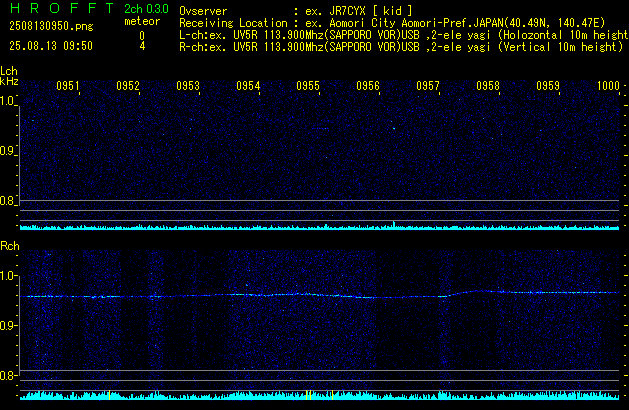Click the R-ch receiver description line
This screenshot has width=629, height=410.
click(x=401, y=47)
